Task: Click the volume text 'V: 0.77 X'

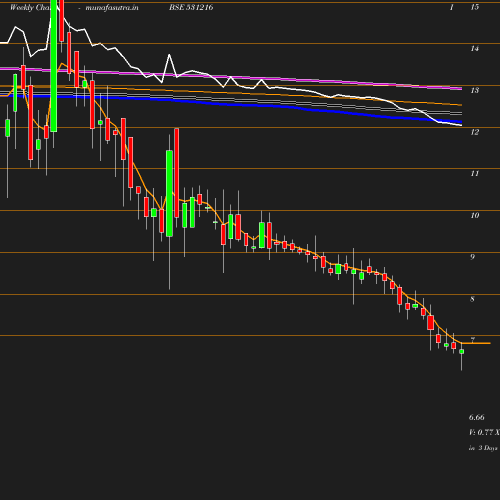Action: [484, 432]
